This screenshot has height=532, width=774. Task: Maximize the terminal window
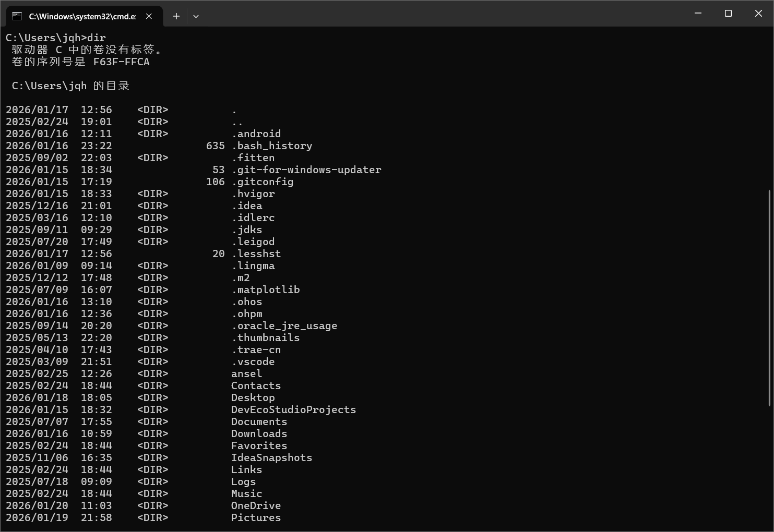(728, 13)
